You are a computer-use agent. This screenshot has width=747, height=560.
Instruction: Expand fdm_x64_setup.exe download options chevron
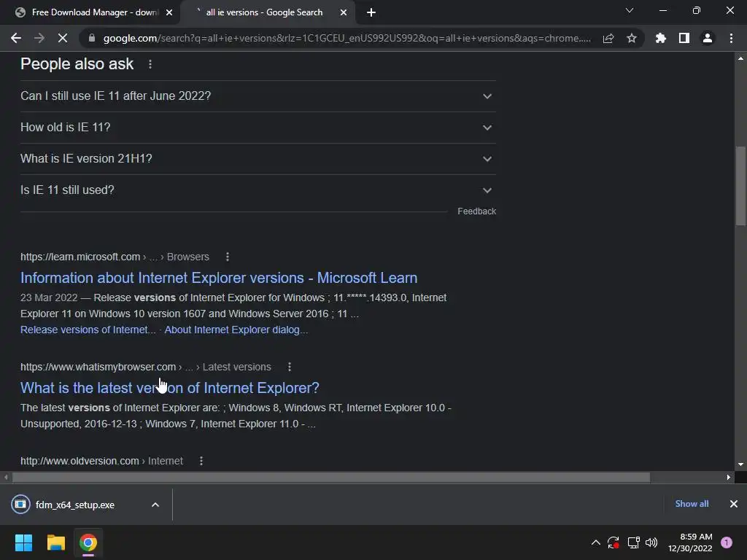coord(155,505)
